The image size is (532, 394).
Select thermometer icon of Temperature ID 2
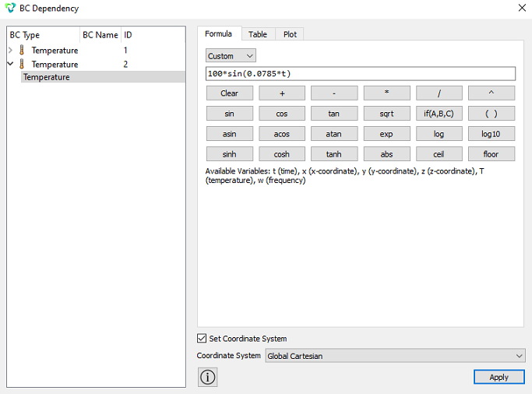(x=22, y=64)
